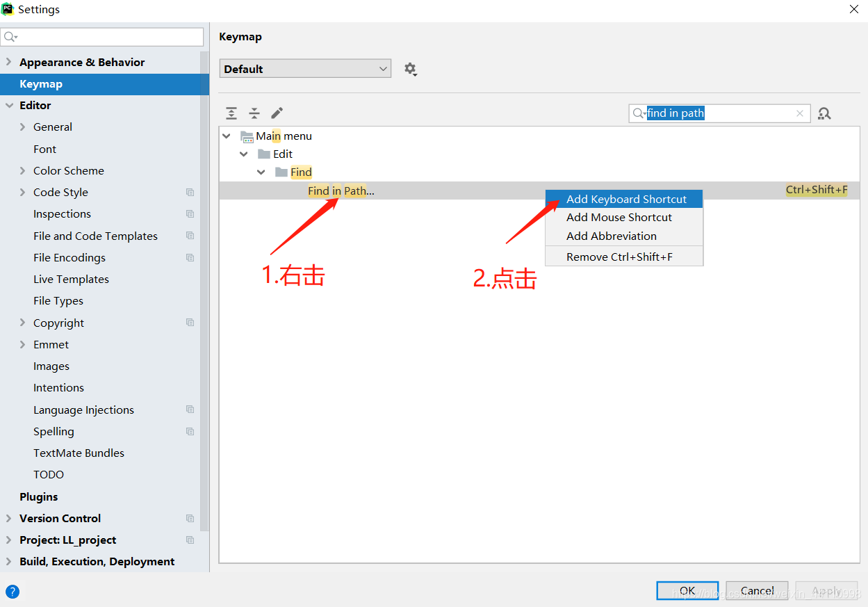Collapse the Editor section
This screenshot has height=607, width=868.
pos(9,106)
